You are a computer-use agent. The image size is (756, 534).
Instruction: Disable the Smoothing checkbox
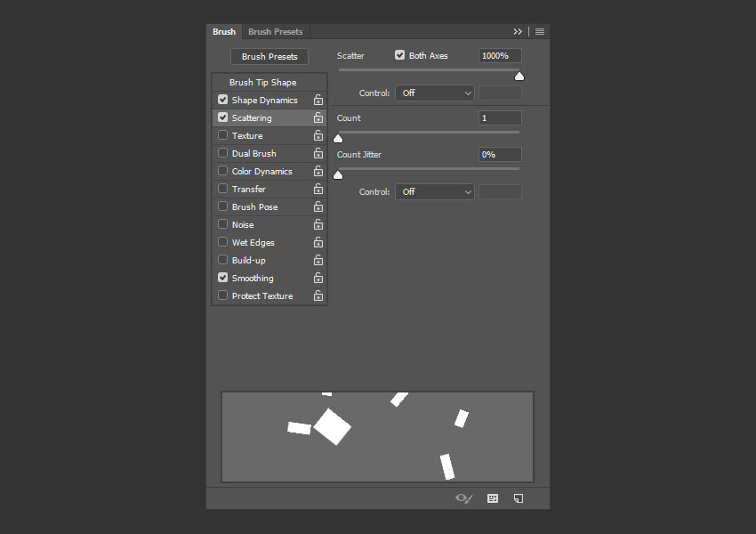pos(223,278)
